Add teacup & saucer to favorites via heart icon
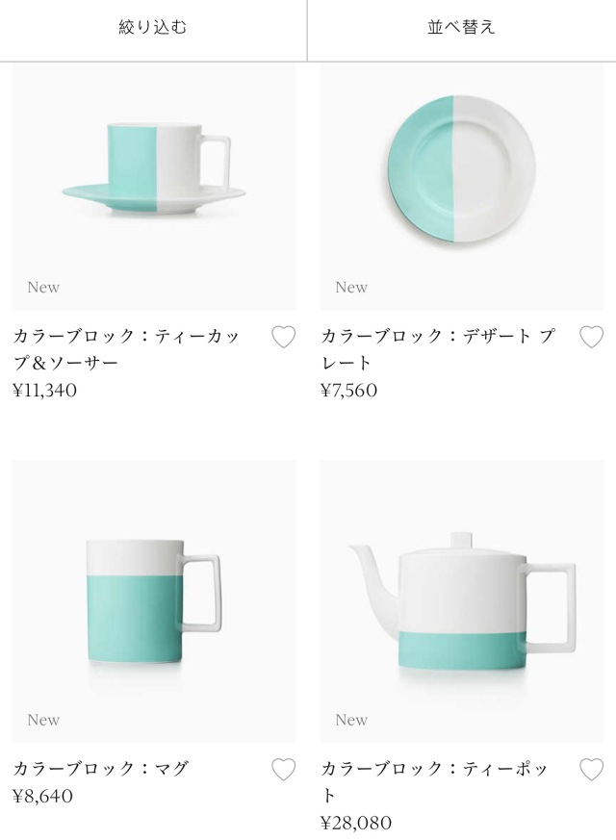The image size is (616, 840). [283, 335]
